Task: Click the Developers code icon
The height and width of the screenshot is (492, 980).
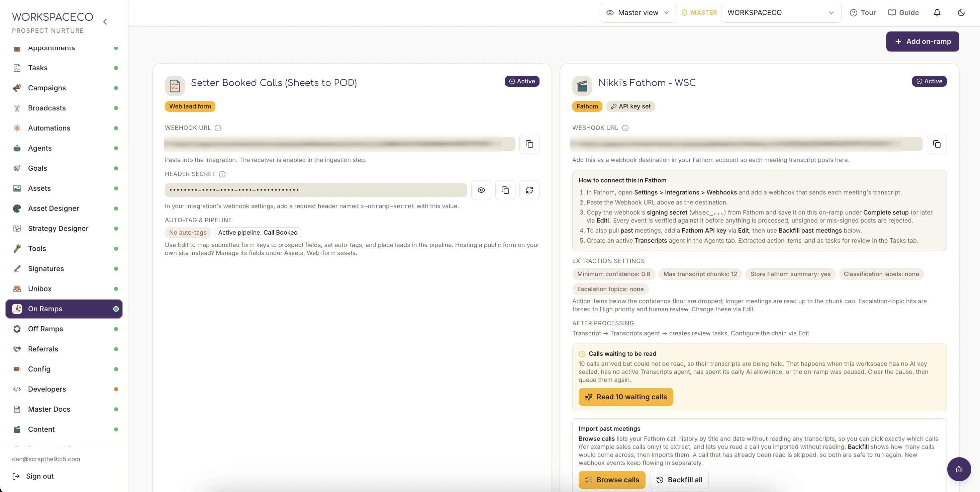Action: point(17,389)
